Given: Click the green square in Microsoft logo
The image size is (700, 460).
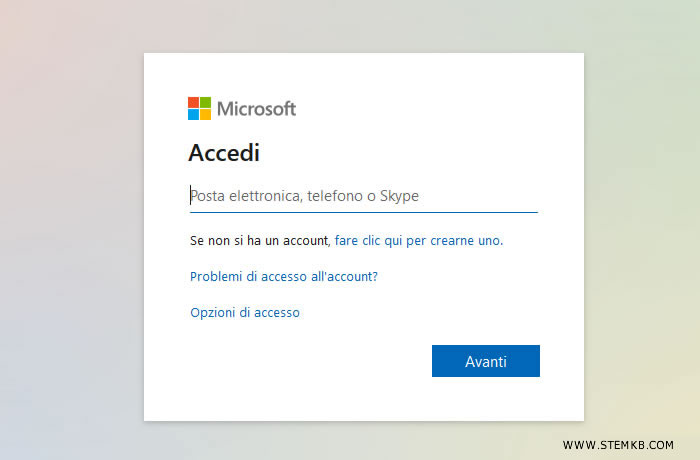Looking at the screenshot, I should (x=206, y=102).
